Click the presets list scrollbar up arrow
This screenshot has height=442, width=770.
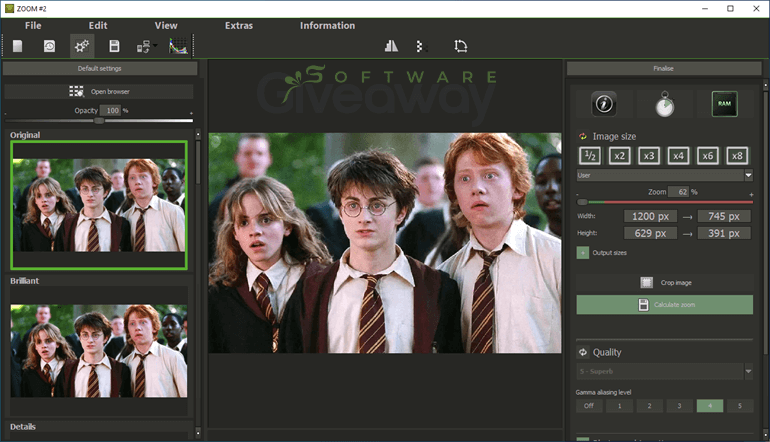tap(198, 134)
